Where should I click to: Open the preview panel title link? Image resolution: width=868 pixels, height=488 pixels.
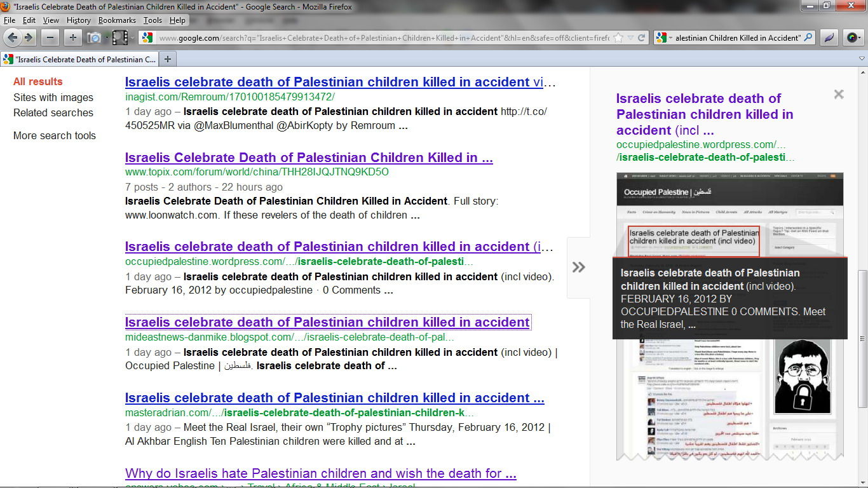(705, 114)
